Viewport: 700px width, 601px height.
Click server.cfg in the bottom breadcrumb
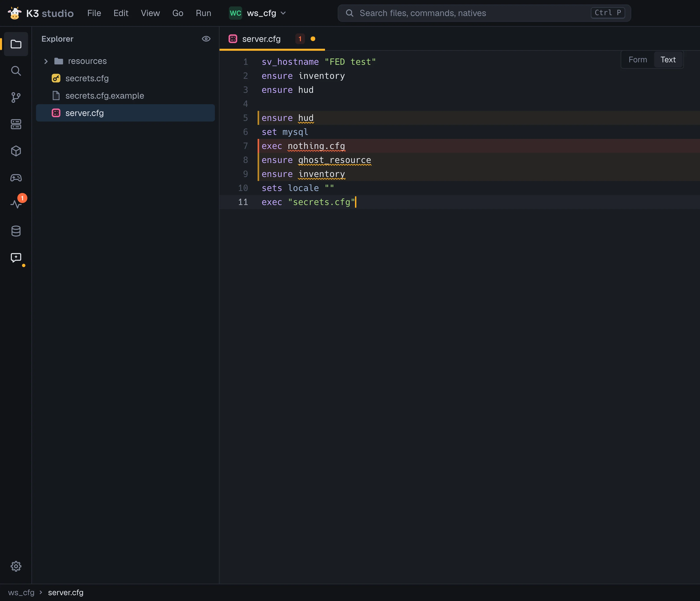pyautogui.click(x=66, y=593)
